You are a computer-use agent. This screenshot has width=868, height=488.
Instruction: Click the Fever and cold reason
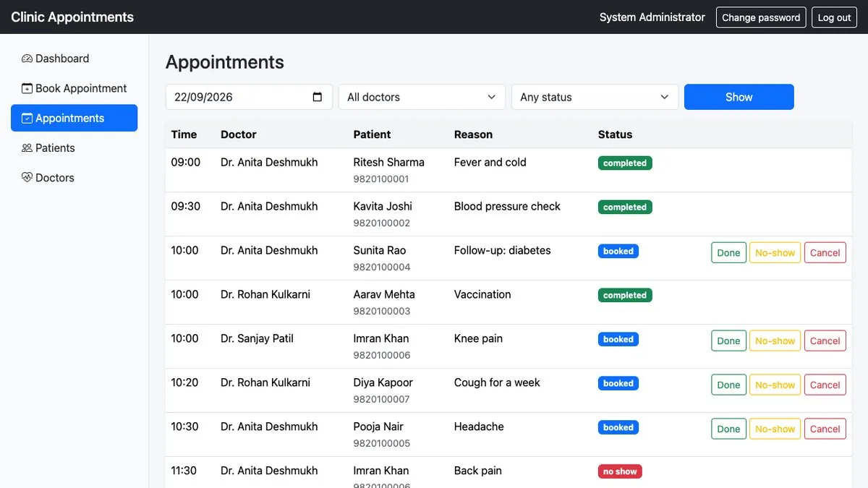click(490, 162)
